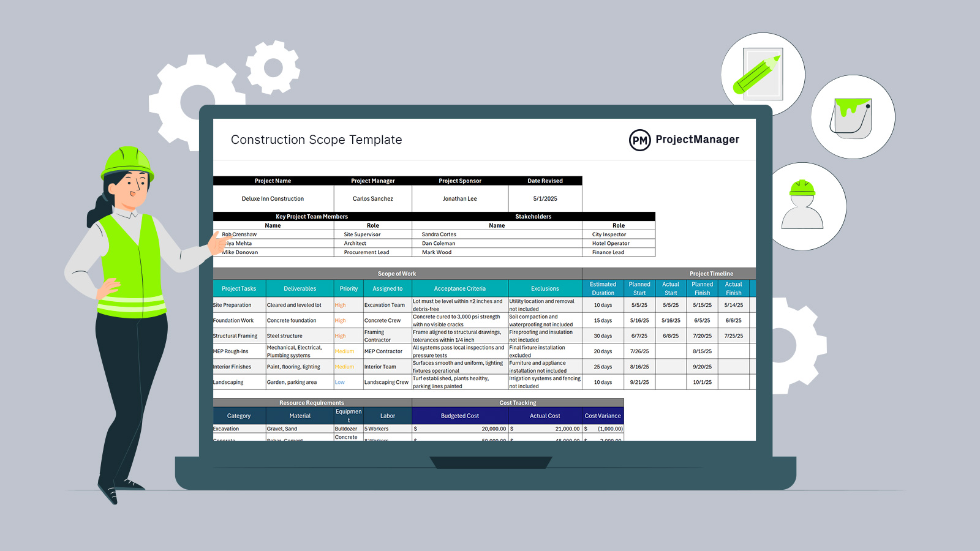Select the Project Tasks column header

click(239, 289)
